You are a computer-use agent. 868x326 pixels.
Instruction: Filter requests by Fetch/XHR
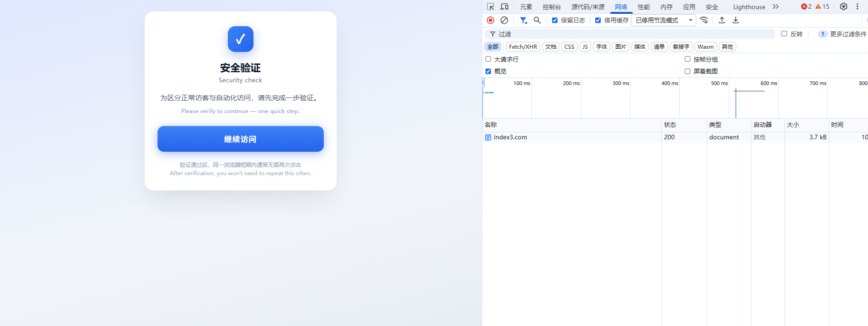click(523, 47)
